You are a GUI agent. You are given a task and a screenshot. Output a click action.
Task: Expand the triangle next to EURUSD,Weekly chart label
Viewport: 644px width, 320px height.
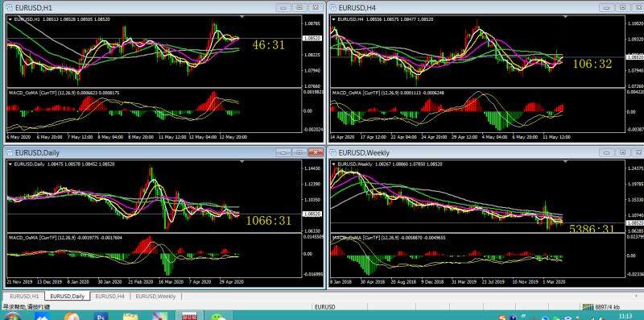pyautogui.click(x=333, y=164)
